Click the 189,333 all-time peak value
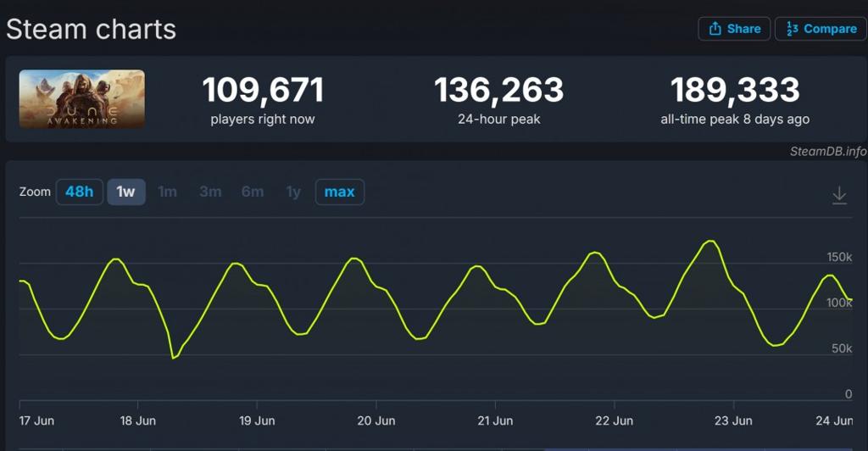This screenshot has width=868, height=451. pyautogui.click(x=735, y=90)
